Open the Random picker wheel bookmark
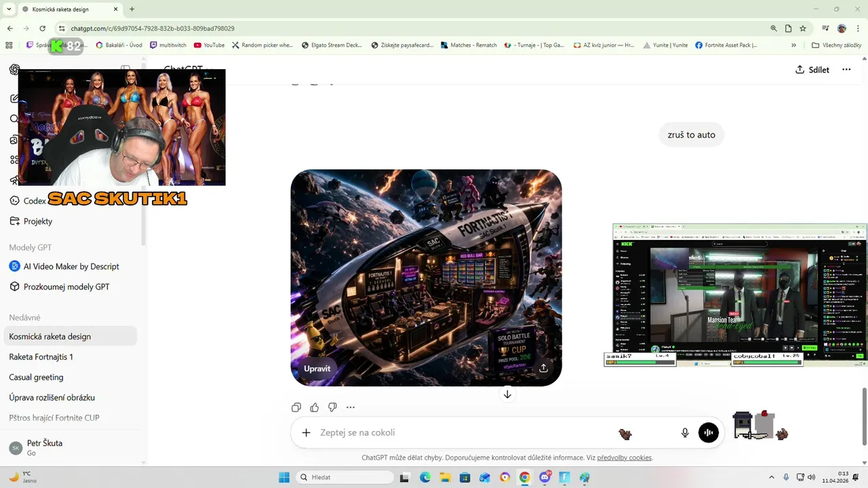This screenshot has width=868, height=488. [x=262, y=45]
